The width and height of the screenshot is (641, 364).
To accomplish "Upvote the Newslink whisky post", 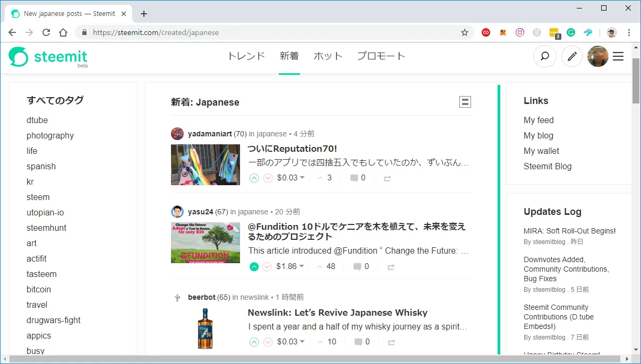I will (254, 342).
